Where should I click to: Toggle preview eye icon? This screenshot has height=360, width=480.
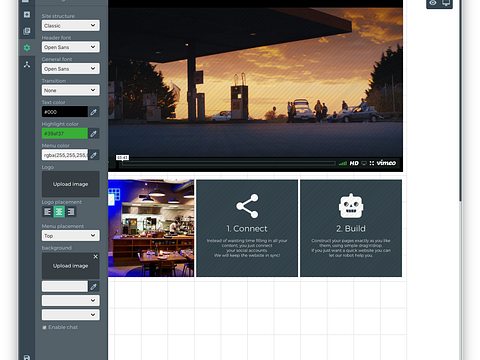[433, 3]
